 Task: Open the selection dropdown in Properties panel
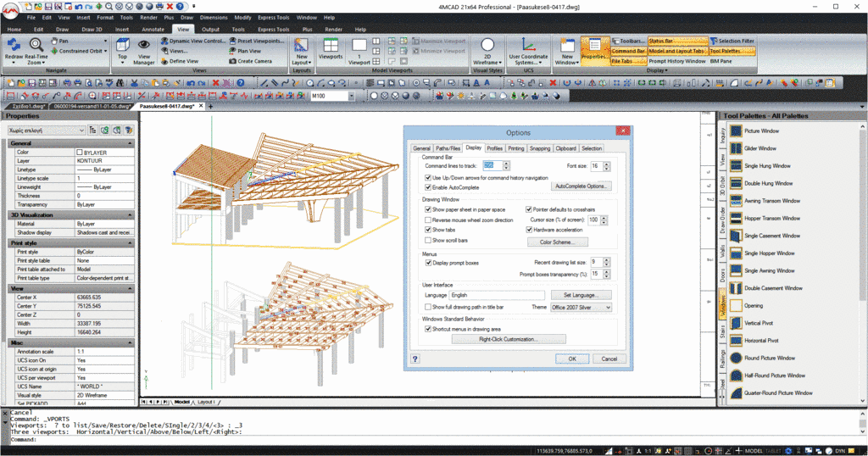pos(47,130)
